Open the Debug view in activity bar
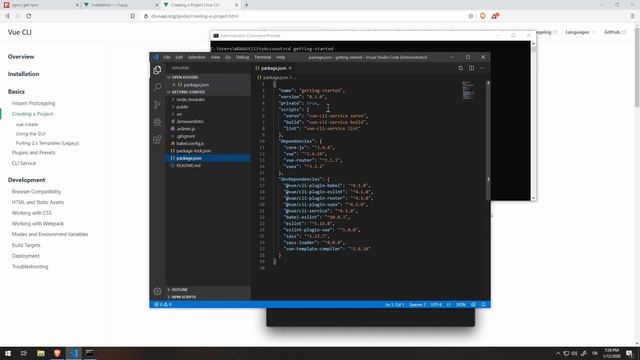This screenshot has height=360, width=640. [158, 122]
